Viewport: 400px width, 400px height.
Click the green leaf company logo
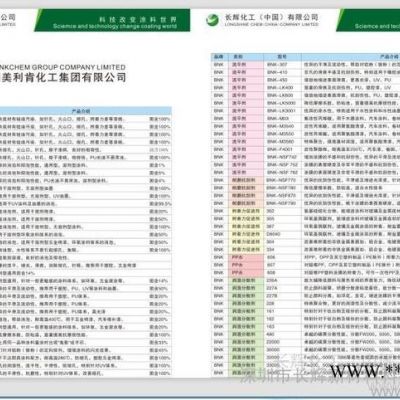(x=212, y=20)
